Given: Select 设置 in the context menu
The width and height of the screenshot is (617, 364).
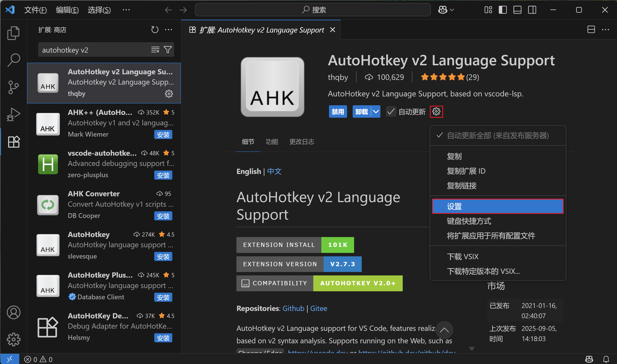Looking at the screenshot, I should (497, 206).
